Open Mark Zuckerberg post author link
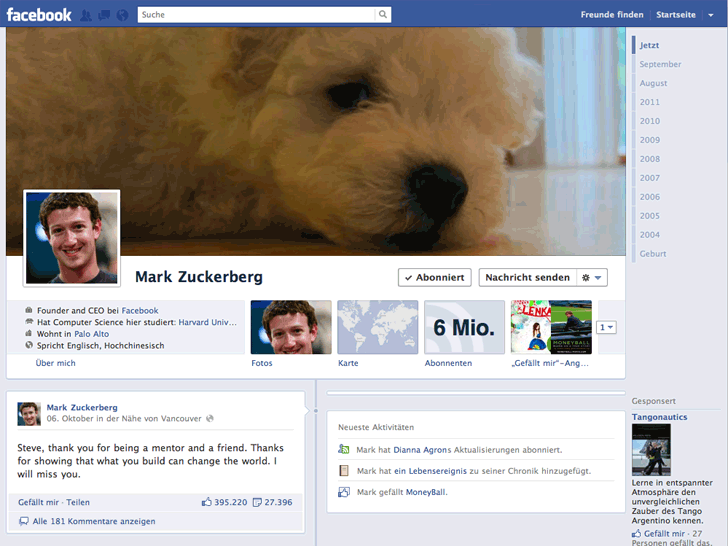This screenshot has height=546, width=728. coord(82,407)
